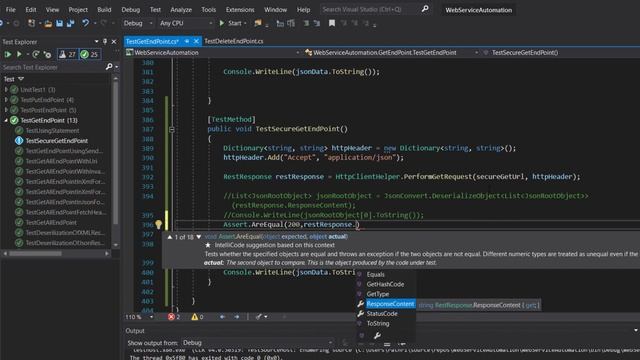This screenshot has height=360, width=640.
Task: Click the yellow warnings indicator showing 0
Action: click(198, 317)
